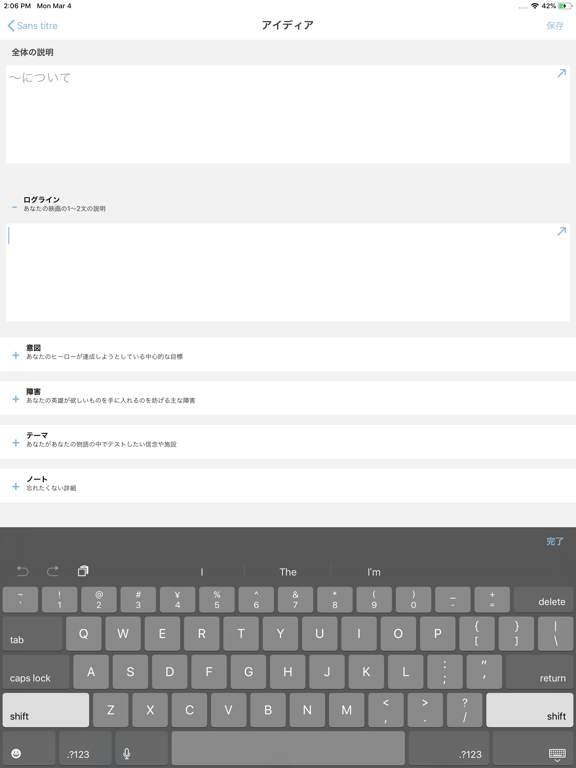576x768 pixels.
Task: Tap the microphone dictation key
Action: pos(142,748)
